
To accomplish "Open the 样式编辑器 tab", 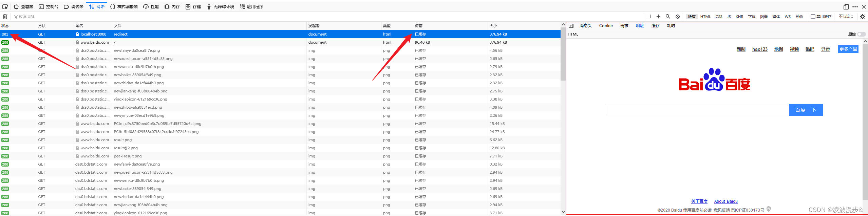I will (x=124, y=7).
